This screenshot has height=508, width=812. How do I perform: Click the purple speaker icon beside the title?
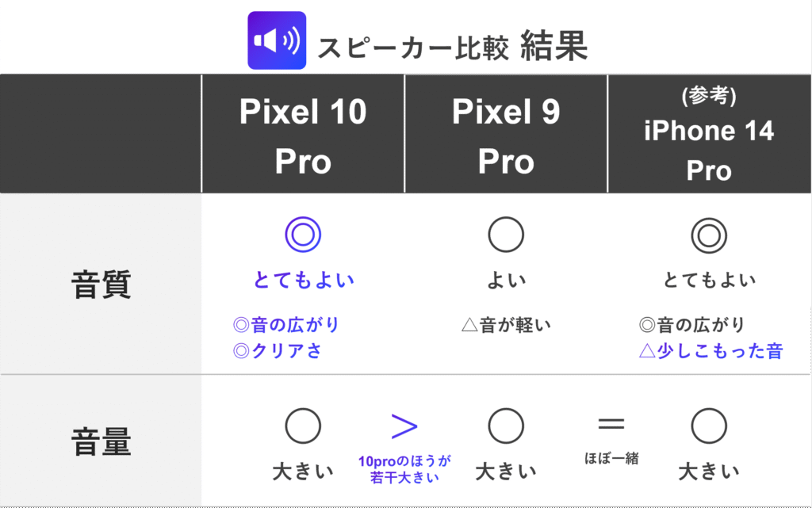[277, 40]
